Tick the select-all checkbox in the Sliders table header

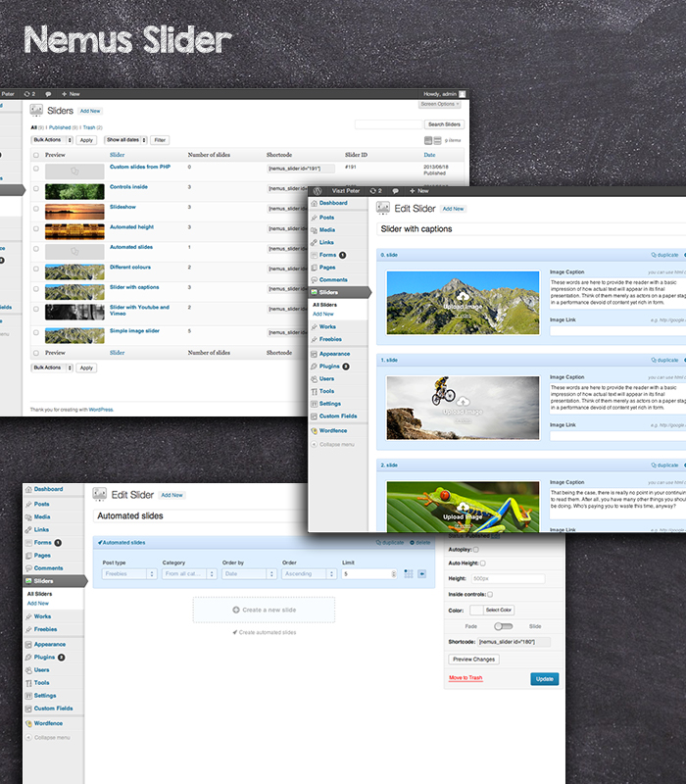(36, 155)
